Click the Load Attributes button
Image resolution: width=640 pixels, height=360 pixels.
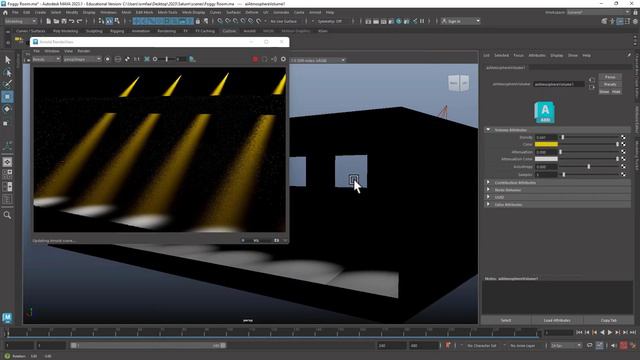point(557,320)
